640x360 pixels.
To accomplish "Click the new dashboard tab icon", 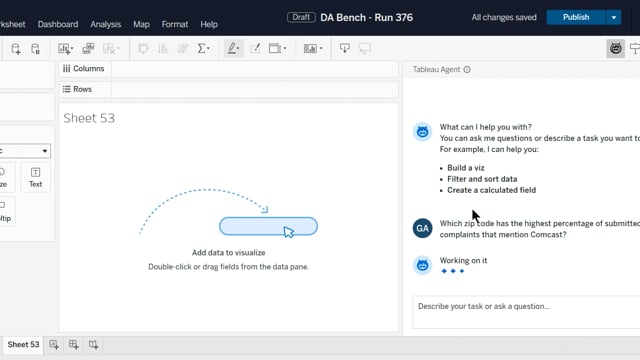I will (x=73, y=344).
